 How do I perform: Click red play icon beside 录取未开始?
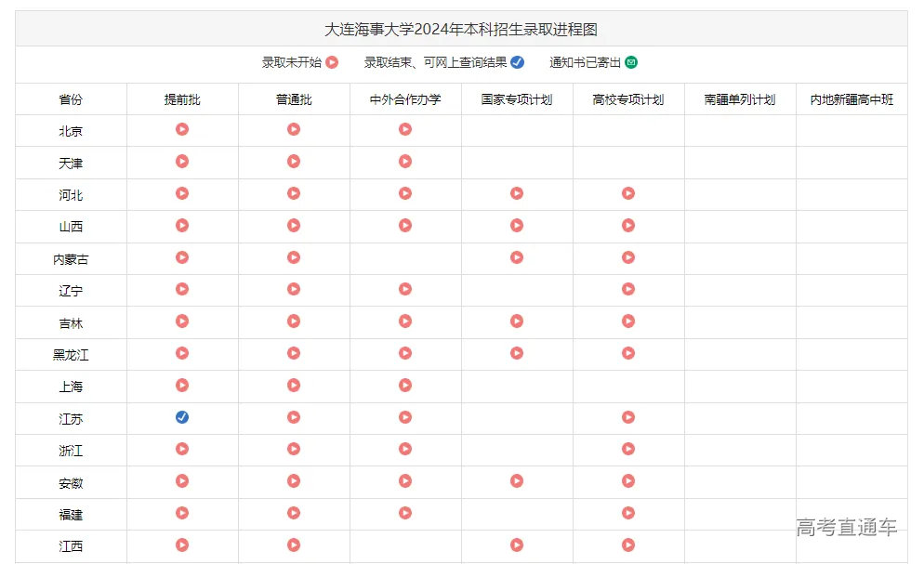[332, 63]
